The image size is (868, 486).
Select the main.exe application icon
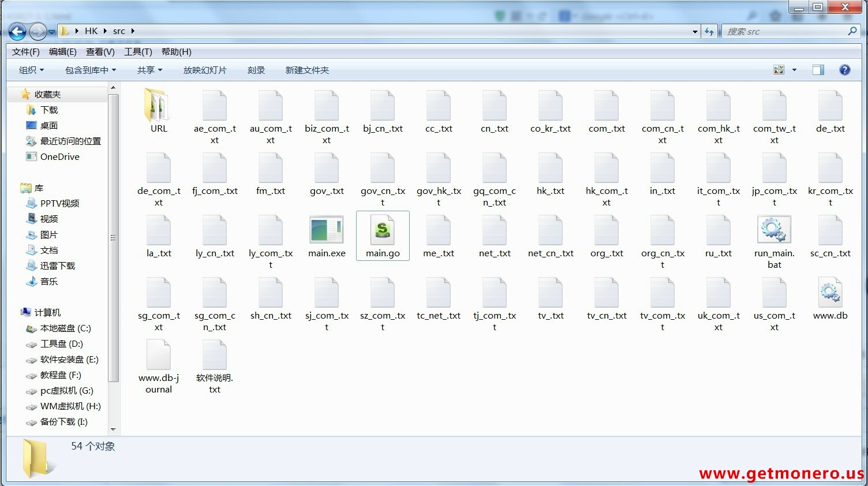[326, 230]
